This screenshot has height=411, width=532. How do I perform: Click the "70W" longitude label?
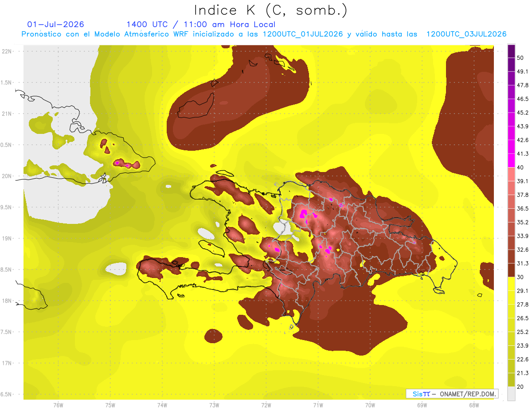pos(370,405)
